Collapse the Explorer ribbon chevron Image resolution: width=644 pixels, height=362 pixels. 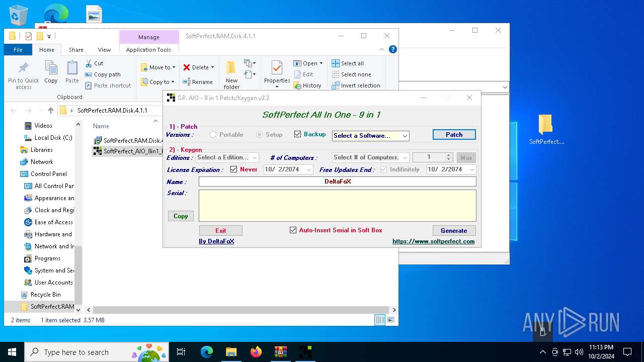pos(382,49)
